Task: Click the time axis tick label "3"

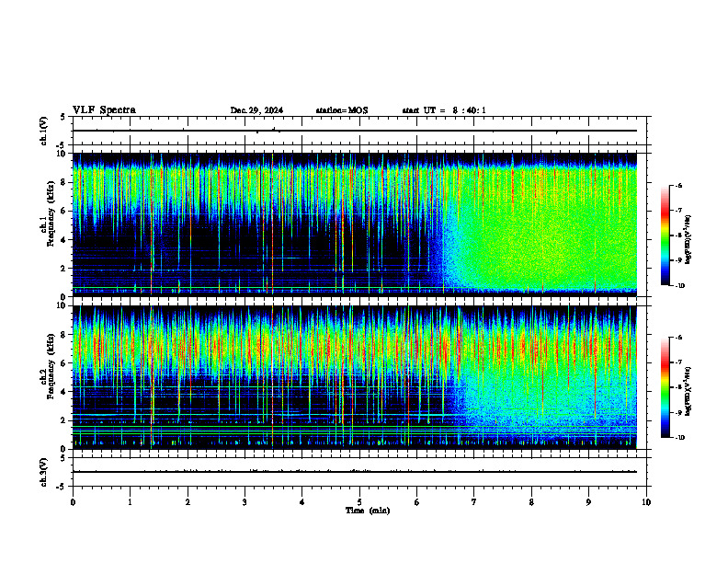Action: pyautogui.click(x=245, y=502)
